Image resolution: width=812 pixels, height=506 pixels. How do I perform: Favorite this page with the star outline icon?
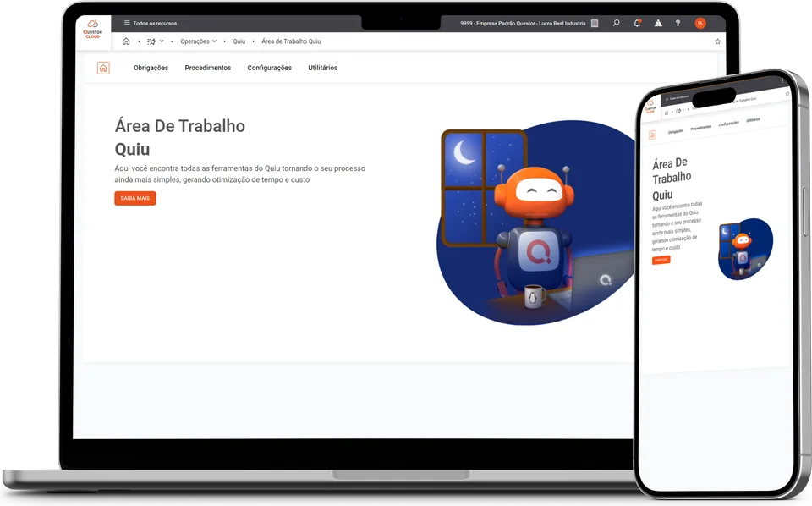coord(717,41)
